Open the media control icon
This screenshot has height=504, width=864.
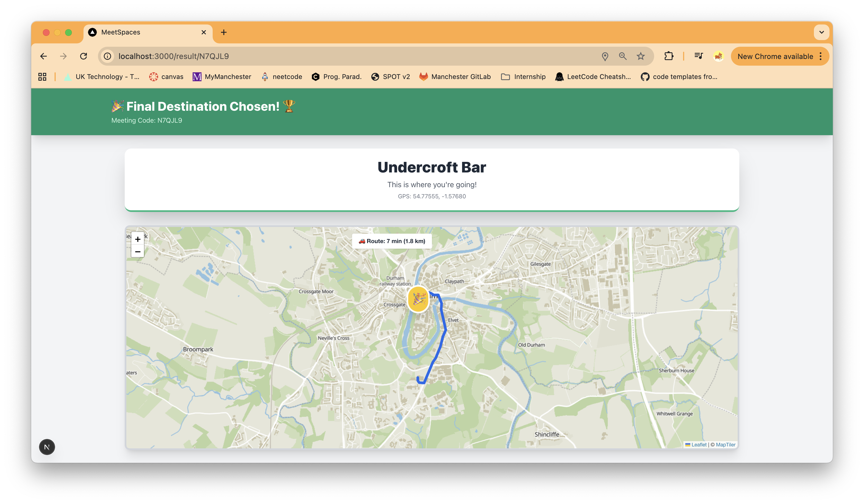pyautogui.click(x=698, y=56)
